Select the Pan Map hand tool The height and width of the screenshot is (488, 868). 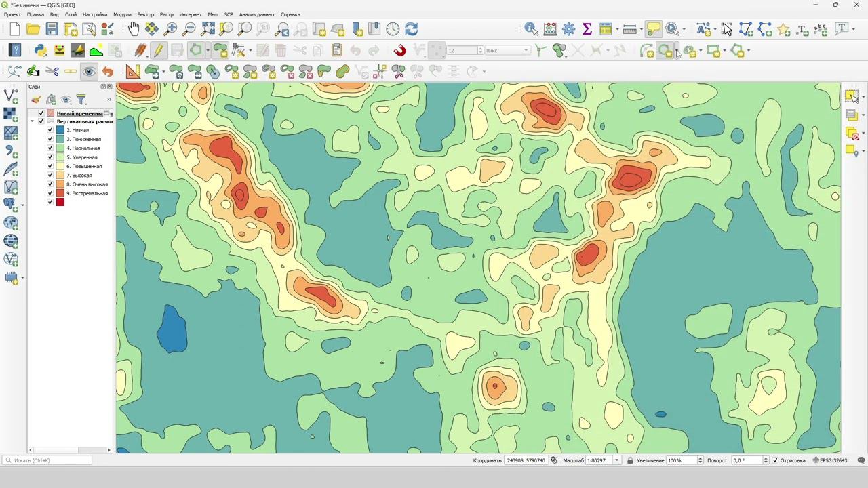click(x=134, y=29)
